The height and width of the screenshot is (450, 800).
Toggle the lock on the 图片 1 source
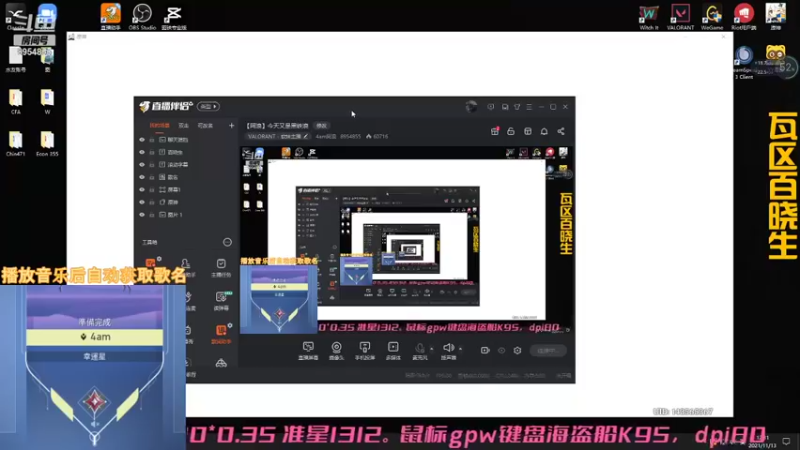[x=152, y=215]
